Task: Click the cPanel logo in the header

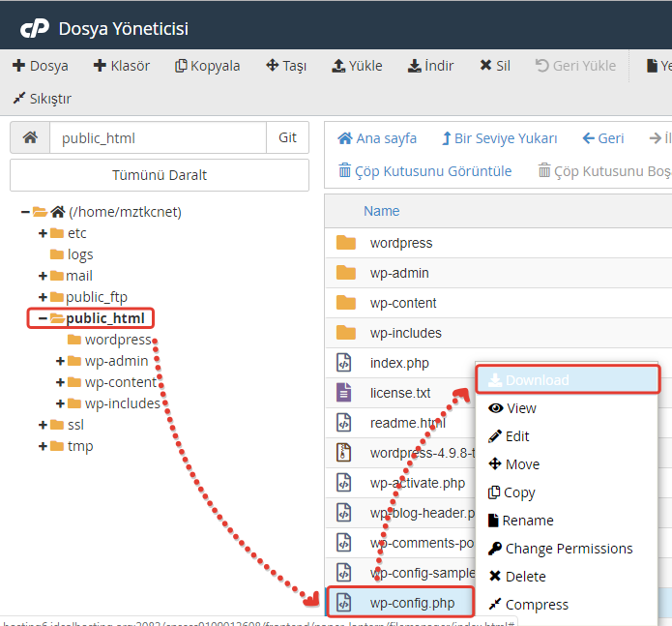Action: [35, 29]
